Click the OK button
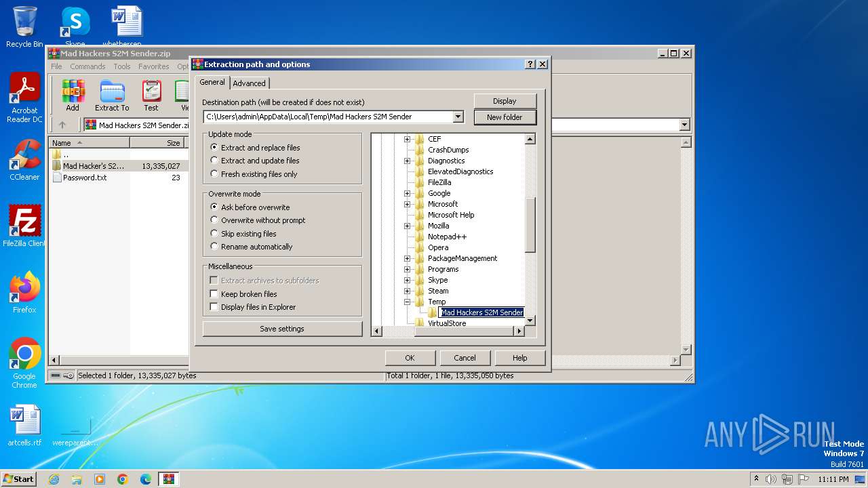Screen dimensions: 868x488 click(410, 358)
